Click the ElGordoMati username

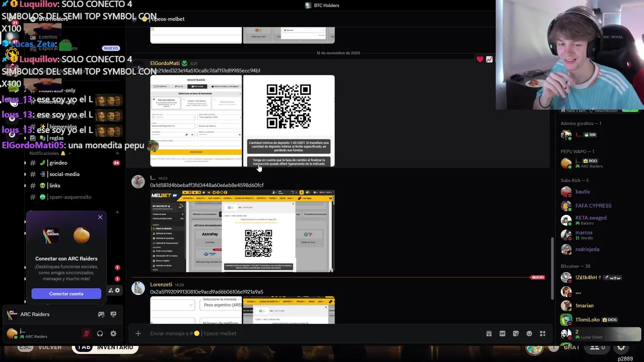[x=165, y=63]
